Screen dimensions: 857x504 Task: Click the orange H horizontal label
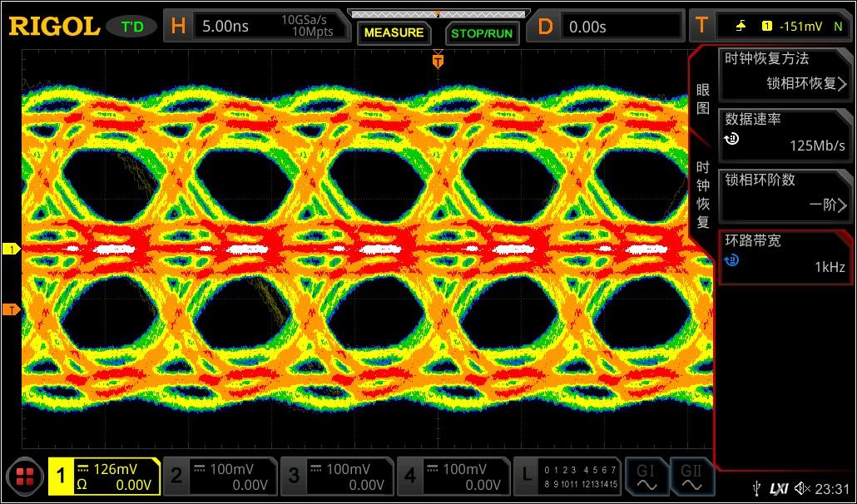(x=179, y=26)
